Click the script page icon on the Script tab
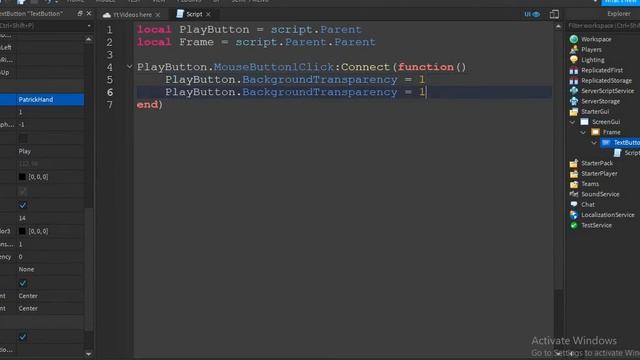This screenshot has height=360, width=640. [180, 14]
